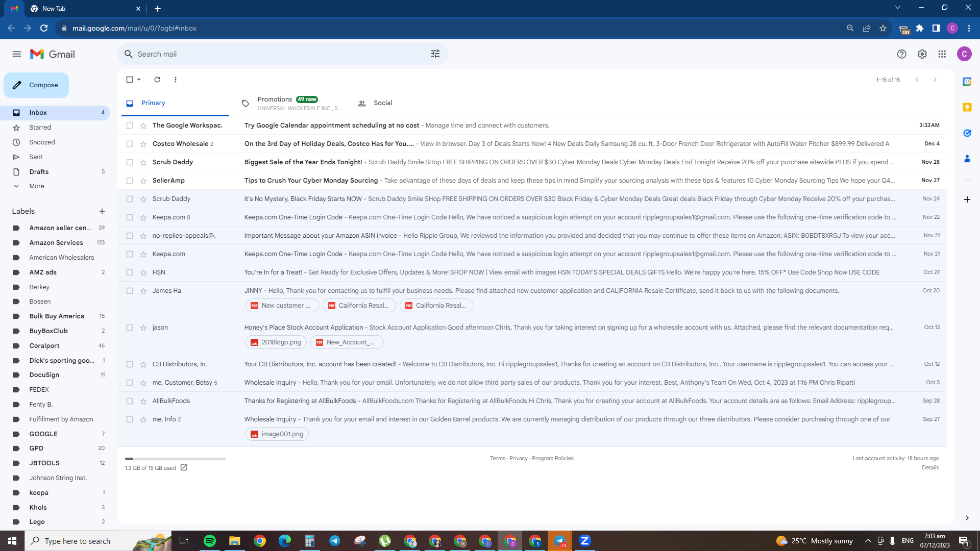The width and height of the screenshot is (980, 551).
Task: Open the select dropdown arrow
Action: click(x=139, y=80)
